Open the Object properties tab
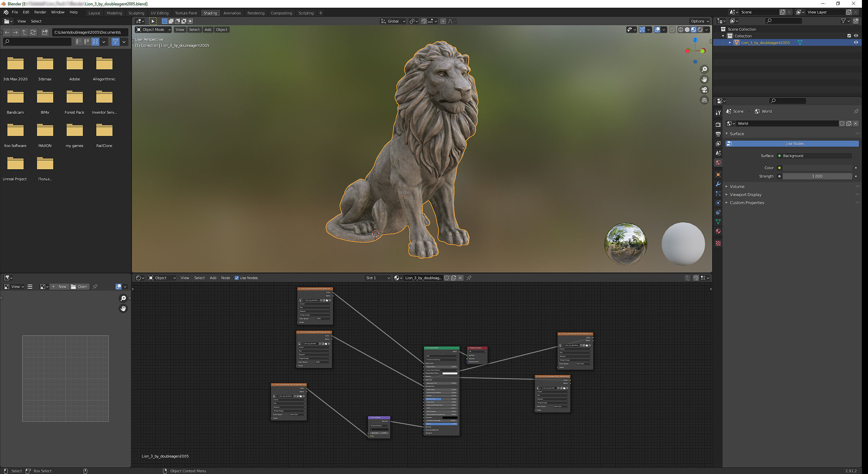The height and width of the screenshot is (474, 868). point(718,174)
